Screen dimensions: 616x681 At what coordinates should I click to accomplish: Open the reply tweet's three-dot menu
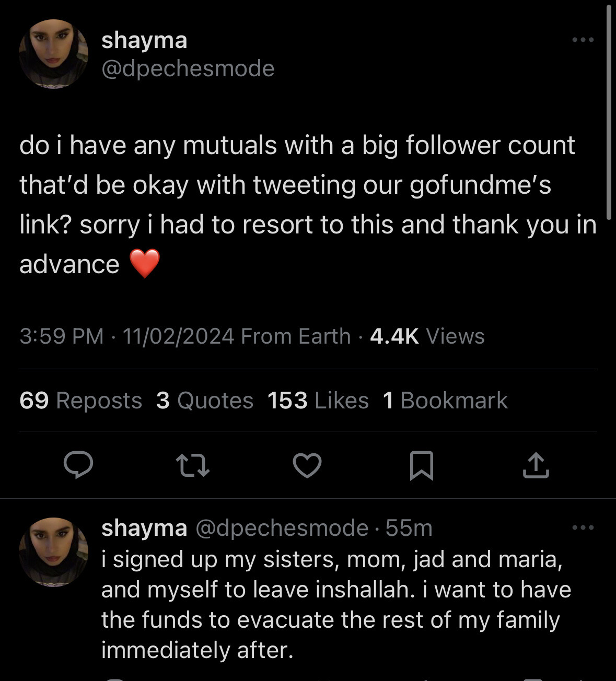[x=583, y=527]
